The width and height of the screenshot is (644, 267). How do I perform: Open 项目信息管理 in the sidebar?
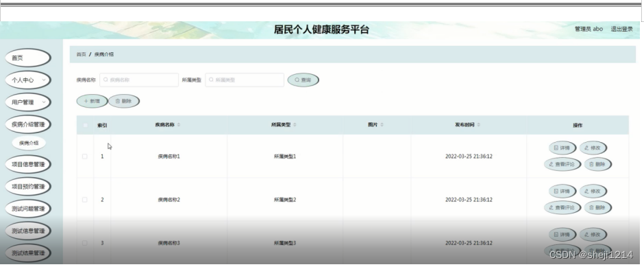(x=28, y=164)
